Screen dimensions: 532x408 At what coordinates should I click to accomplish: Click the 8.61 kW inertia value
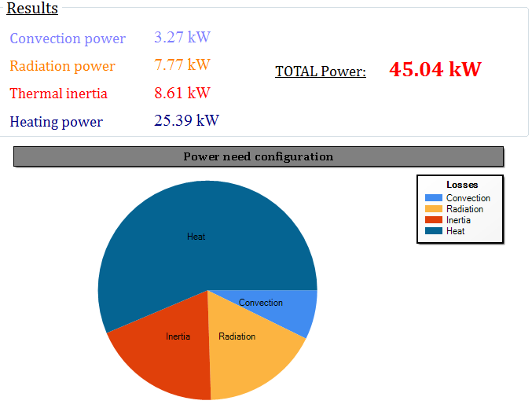(x=182, y=93)
